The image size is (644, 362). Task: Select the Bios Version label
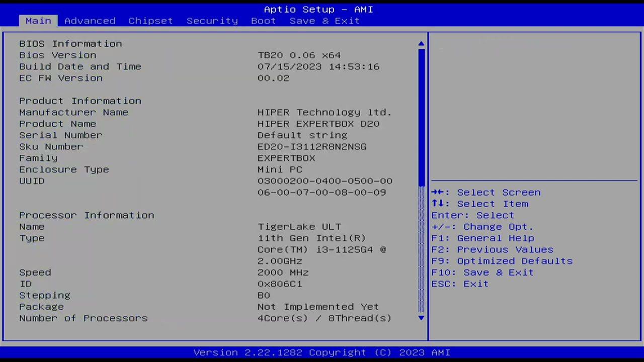point(57,55)
